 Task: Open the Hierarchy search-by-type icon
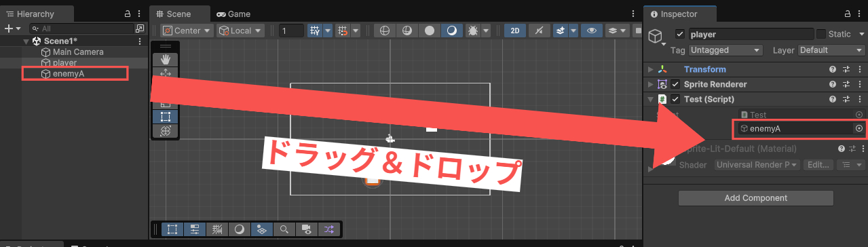140,28
